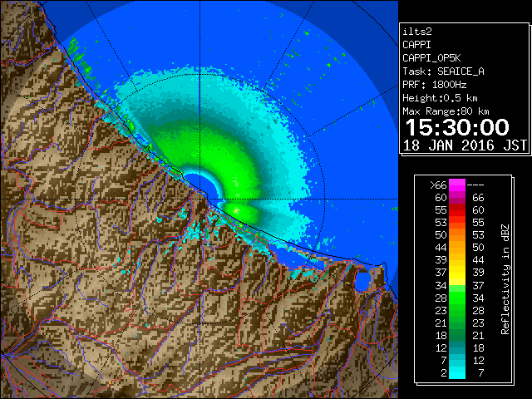Click the large "15:30:00" timestamp

(457, 127)
